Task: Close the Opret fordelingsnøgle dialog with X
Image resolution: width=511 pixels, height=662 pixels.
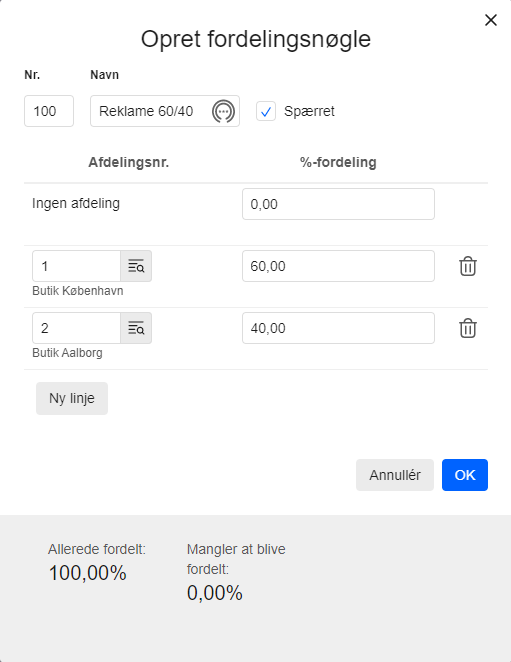Action: [x=491, y=20]
